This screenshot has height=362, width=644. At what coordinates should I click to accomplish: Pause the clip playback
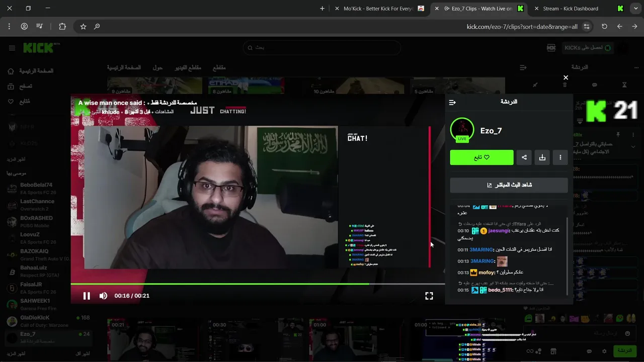click(87, 296)
